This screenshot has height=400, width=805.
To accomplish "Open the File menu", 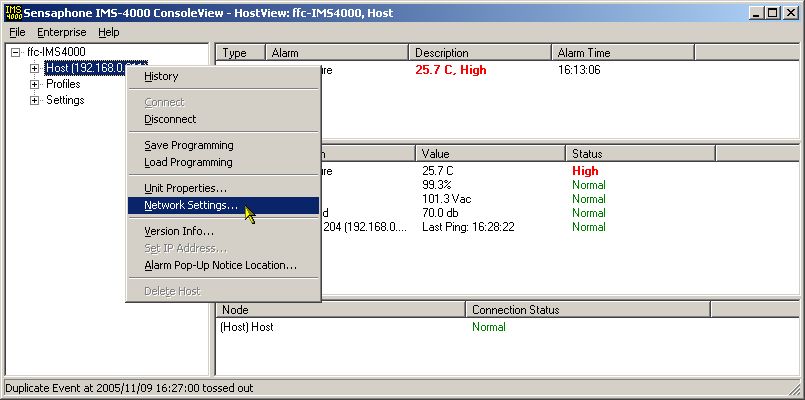I will coord(17,32).
